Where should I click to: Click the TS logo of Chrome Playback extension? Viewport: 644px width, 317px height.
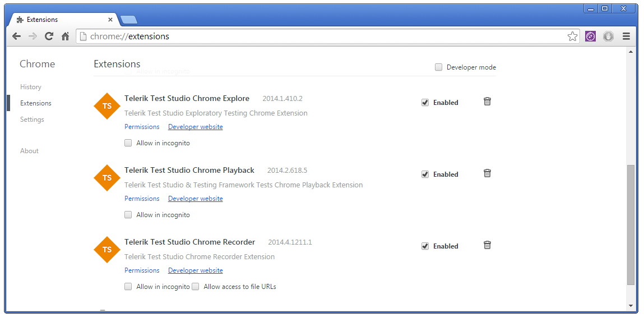coord(107,178)
